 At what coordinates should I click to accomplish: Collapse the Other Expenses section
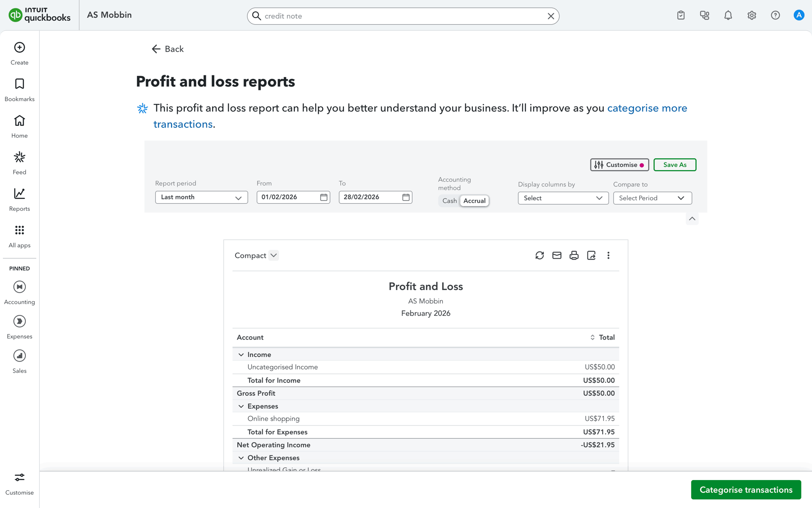(x=241, y=458)
